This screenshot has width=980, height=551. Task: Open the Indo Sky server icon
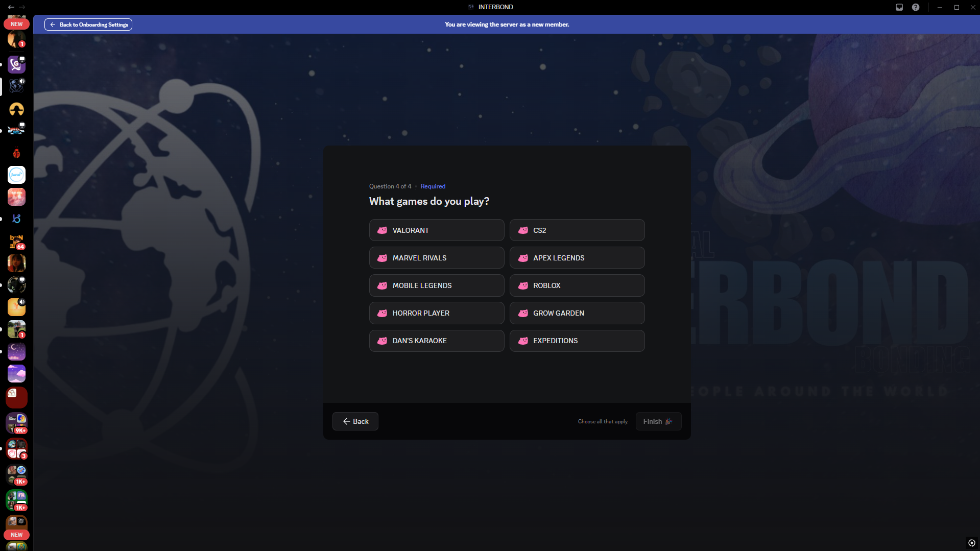[16, 131]
